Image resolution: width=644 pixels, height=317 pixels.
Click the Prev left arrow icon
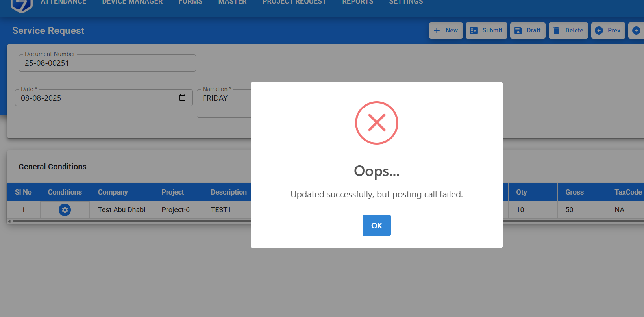[599, 30]
